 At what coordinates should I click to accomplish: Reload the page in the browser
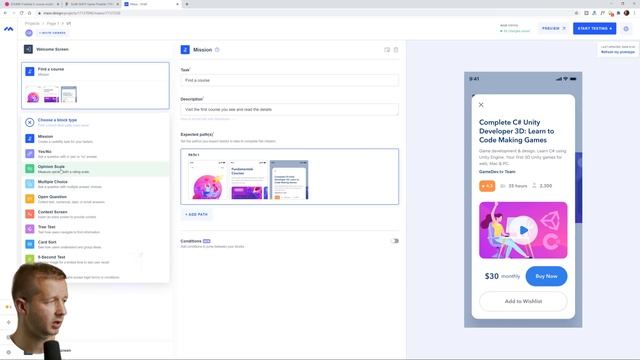coord(22,13)
